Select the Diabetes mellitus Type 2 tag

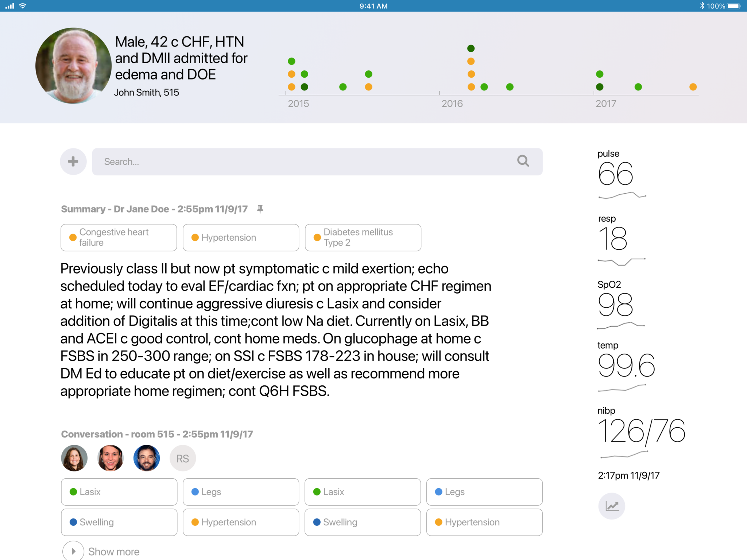coord(363,237)
